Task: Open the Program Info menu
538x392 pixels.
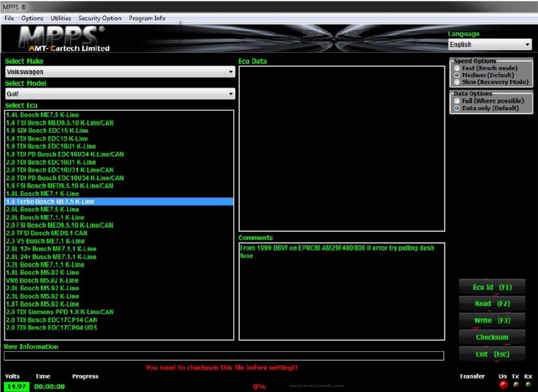Action: [147, 18]
